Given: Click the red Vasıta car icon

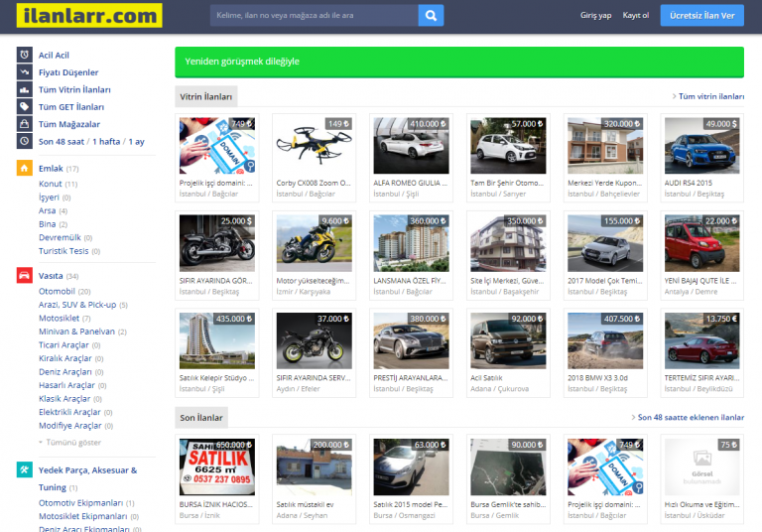Looking at the screenshot, I should [x=24, y=275].
